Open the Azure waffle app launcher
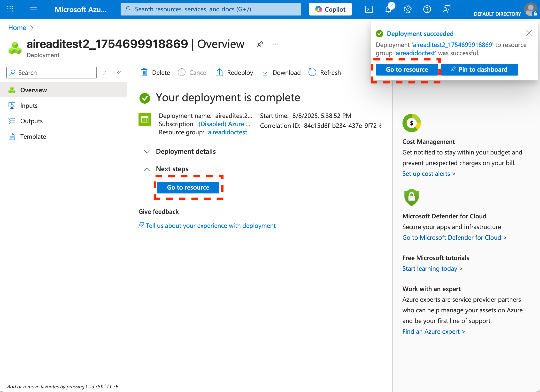 (x=10, y=9)
